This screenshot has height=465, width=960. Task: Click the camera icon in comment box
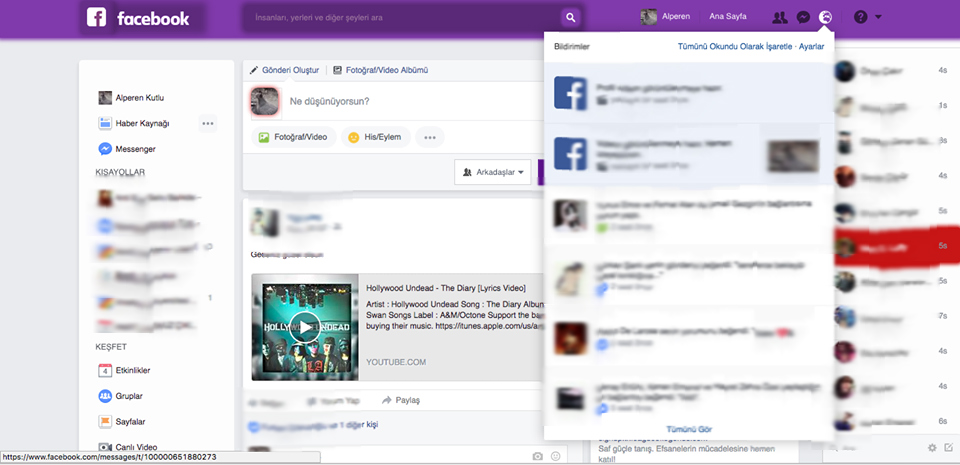tap(538, 456)
